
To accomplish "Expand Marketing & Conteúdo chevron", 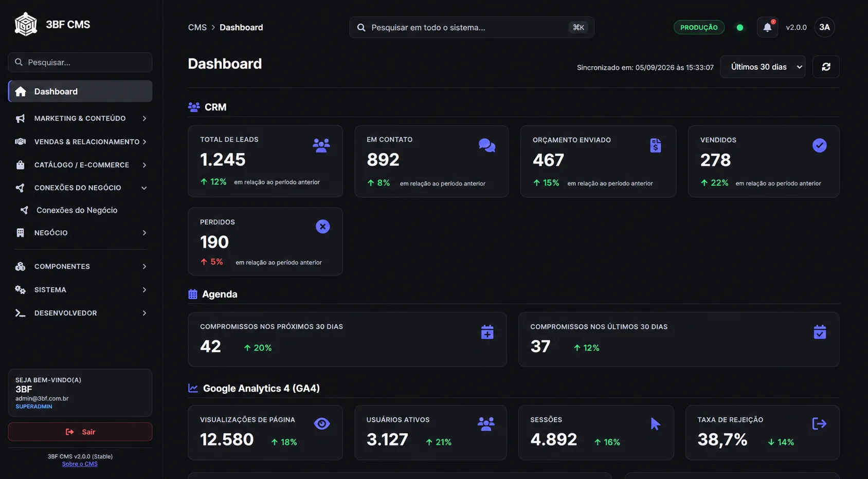I will 144,119.
